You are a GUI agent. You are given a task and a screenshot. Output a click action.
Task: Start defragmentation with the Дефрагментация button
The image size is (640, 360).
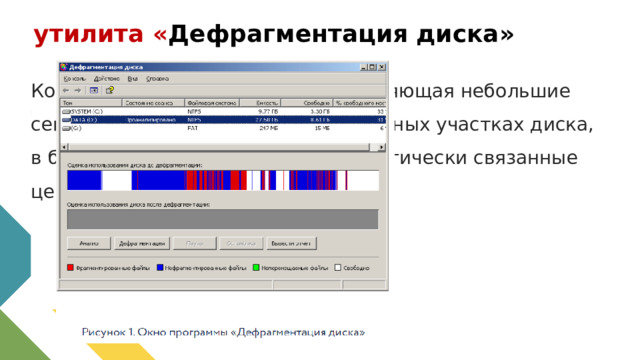(142, 243)
